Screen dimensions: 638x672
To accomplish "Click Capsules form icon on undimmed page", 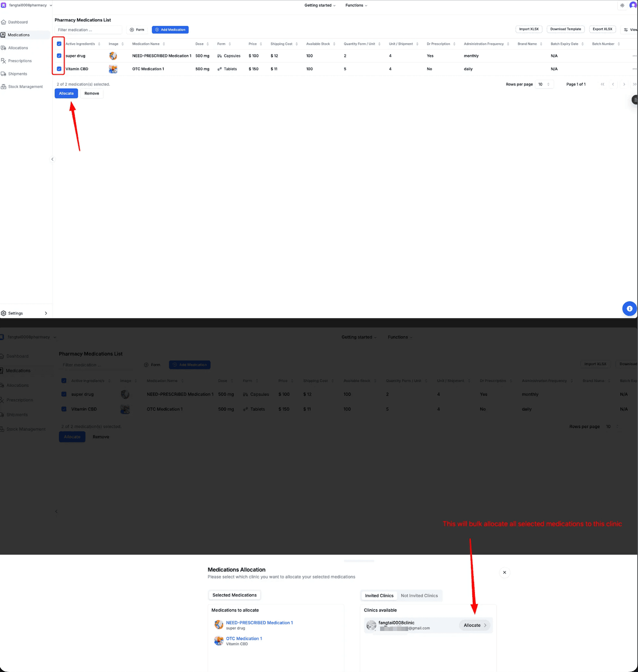I will pos(219,56).
